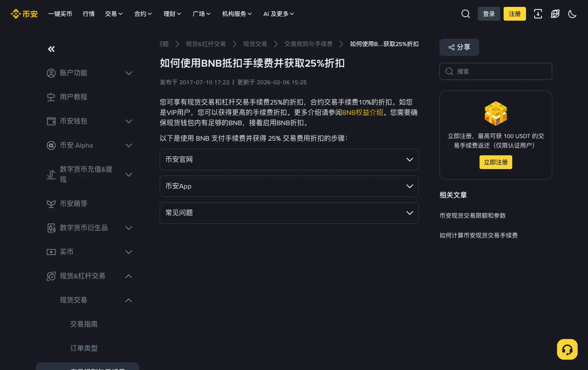Click the 现货&杠杆交易 sidebar icon

pos(51,276)
